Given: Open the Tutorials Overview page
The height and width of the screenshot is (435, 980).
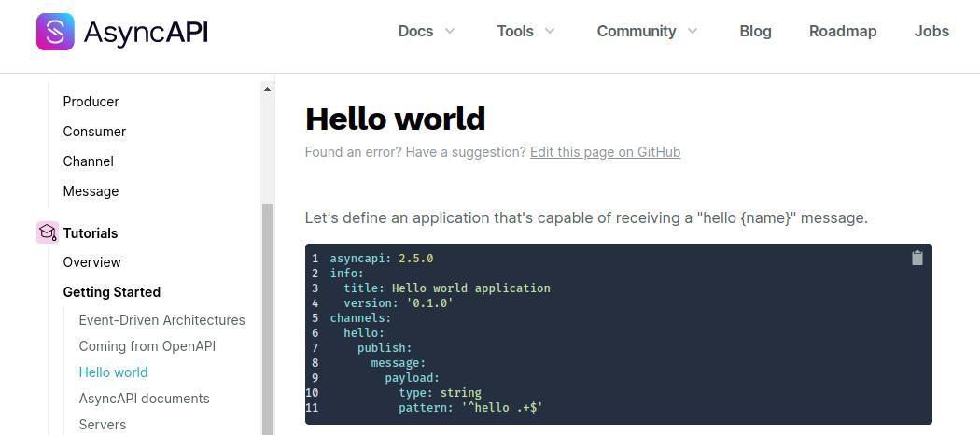Looking at the screenshot, I should coord(91,262).
